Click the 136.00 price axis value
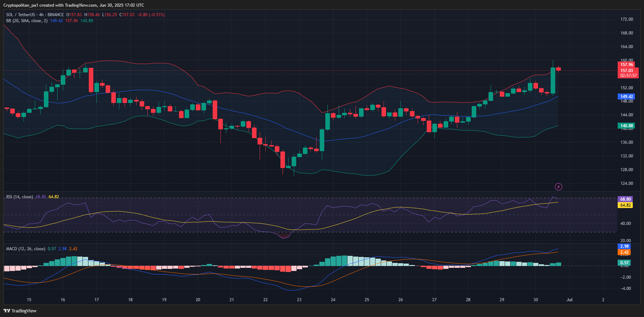This screenshot has width=644, height=317. pos(627,142)
